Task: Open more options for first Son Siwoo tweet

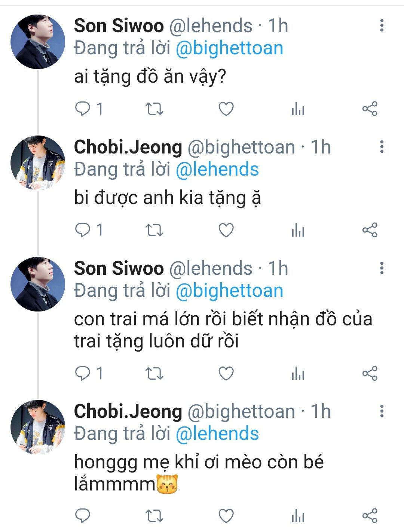Action: 382,25
